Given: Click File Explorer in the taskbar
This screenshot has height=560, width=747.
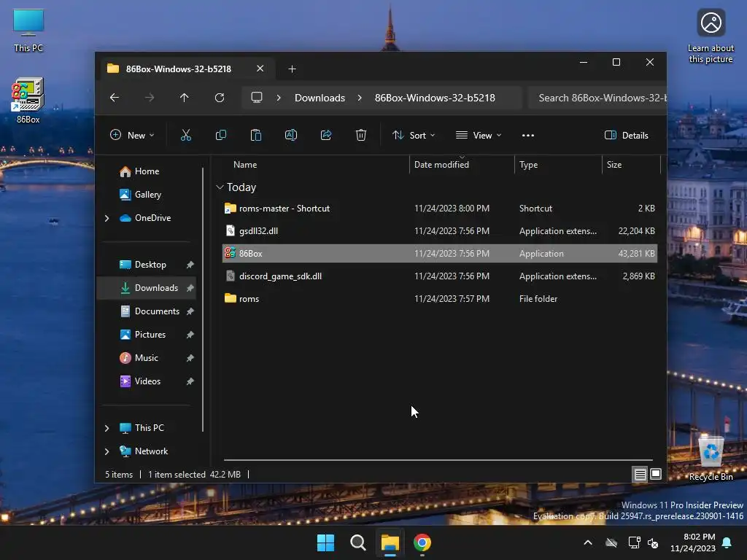Looking at the screenshot, I should click(x=390, y=542).
